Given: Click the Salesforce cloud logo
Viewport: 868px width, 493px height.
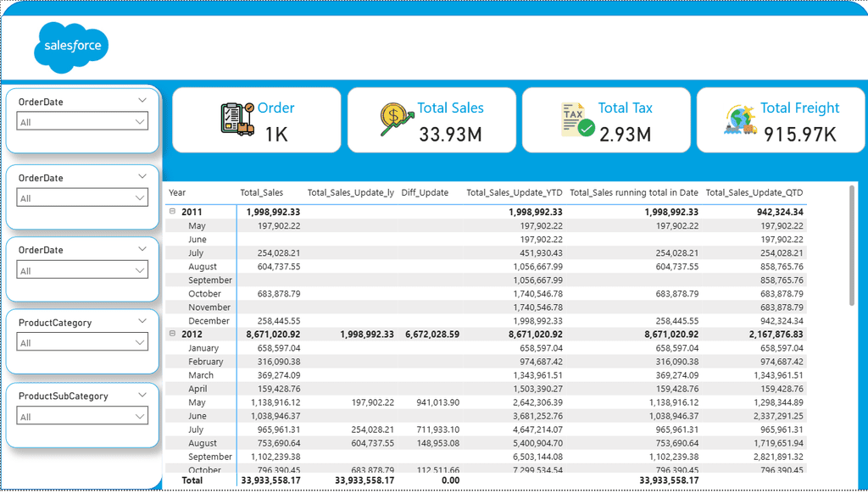Looking at the screenshot, I should [71, 47].
